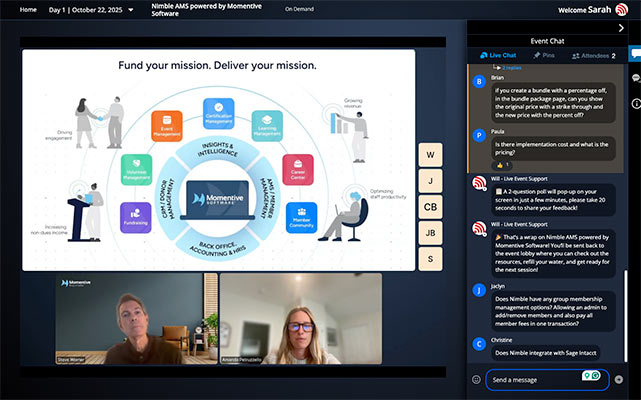Image resolution: width=641 pixels, height=400 pixels.
Task: Click Will's "That's a wrap" message
Action: coord(553,254)
